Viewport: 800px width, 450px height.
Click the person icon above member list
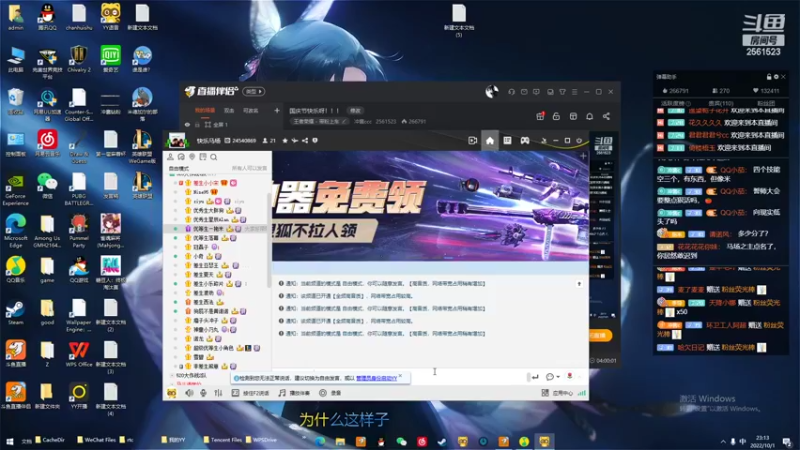(x=170, y=157)
